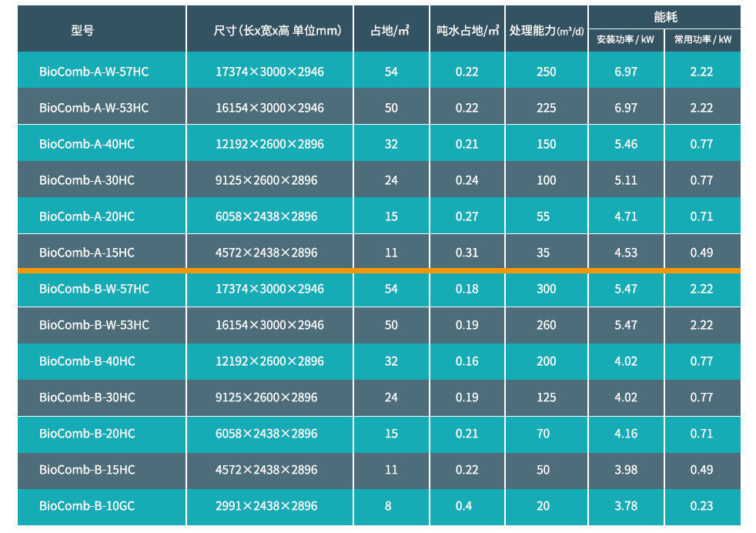This screenshot has width=756, height=533.
Task: Click capacity 260 in BioComb-B-W-53HC row
Action: pyautogui.click(x=547, y=324)
